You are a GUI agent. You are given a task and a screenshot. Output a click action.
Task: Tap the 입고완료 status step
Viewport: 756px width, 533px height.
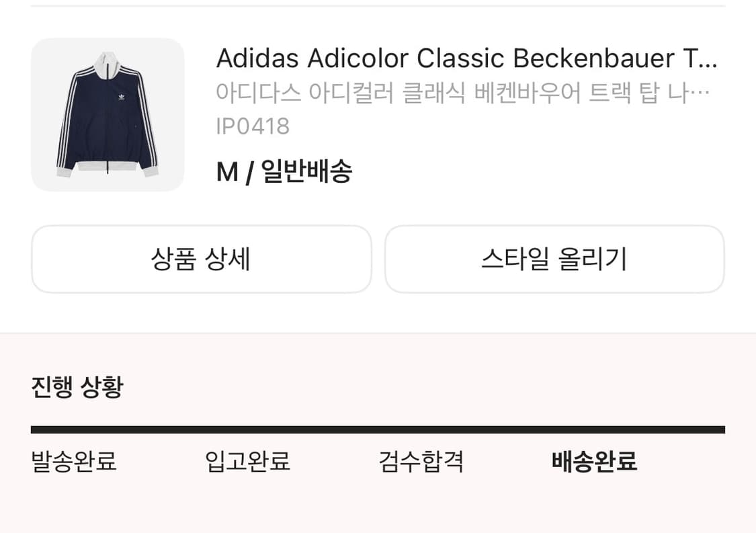pos(247,462)
